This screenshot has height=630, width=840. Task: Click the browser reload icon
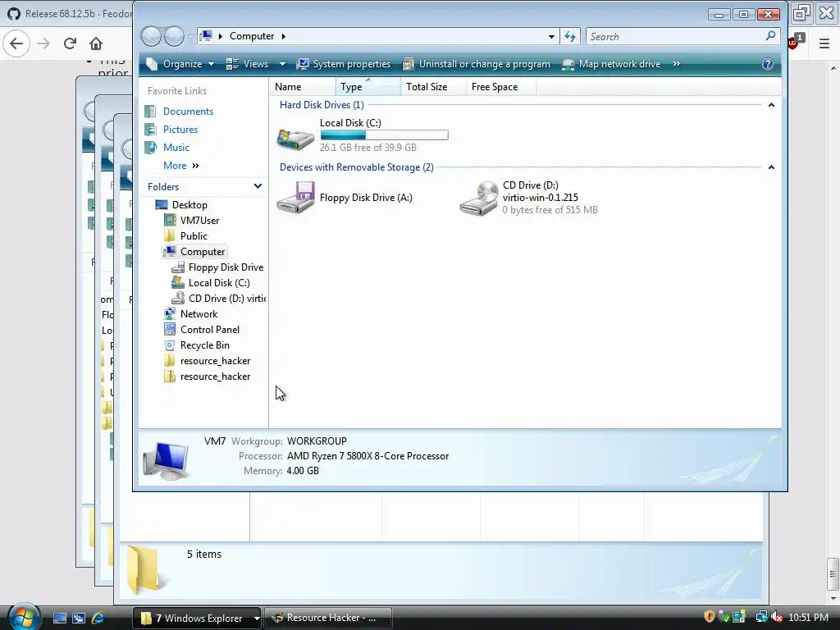pyautogui.click(x=70, y=43)
